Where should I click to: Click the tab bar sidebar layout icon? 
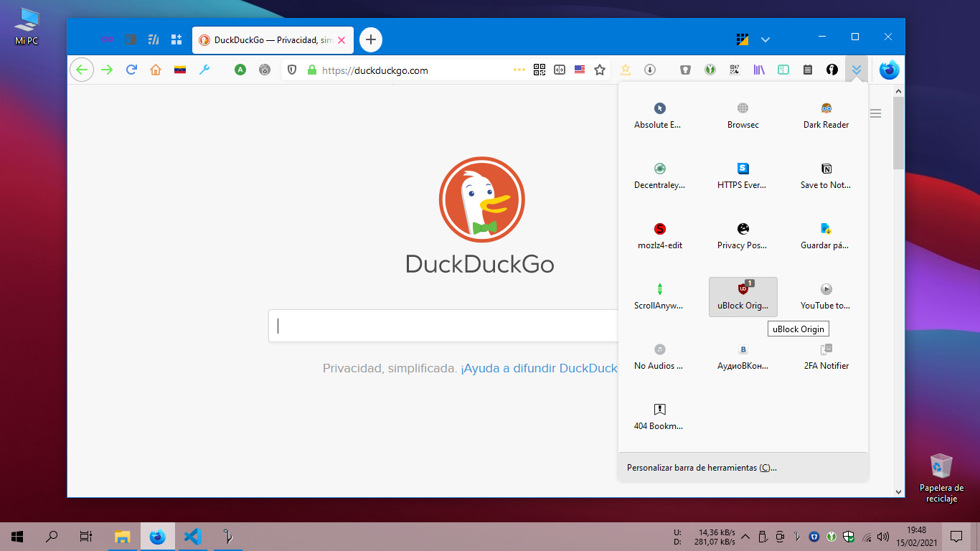(130, 39)
